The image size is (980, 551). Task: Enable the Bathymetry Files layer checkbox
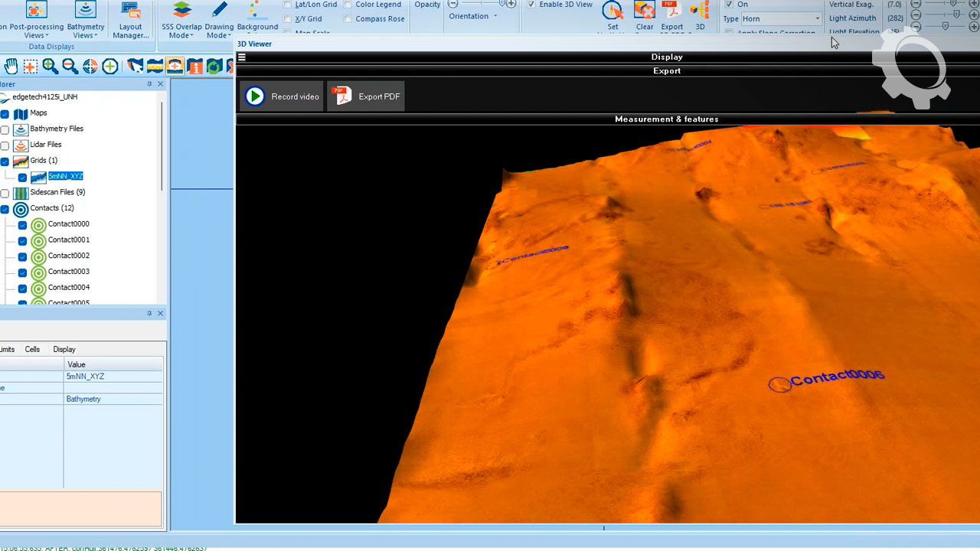5,129
